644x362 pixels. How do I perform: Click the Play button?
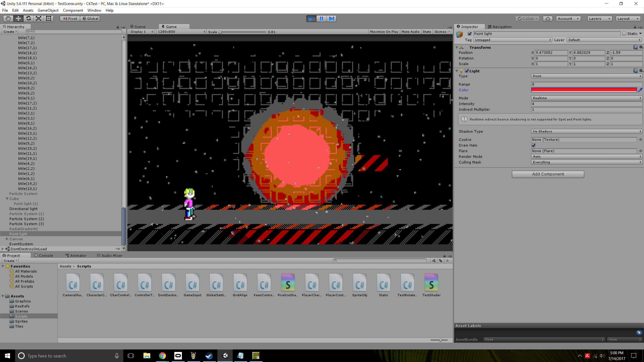click(x=311, y=19)
